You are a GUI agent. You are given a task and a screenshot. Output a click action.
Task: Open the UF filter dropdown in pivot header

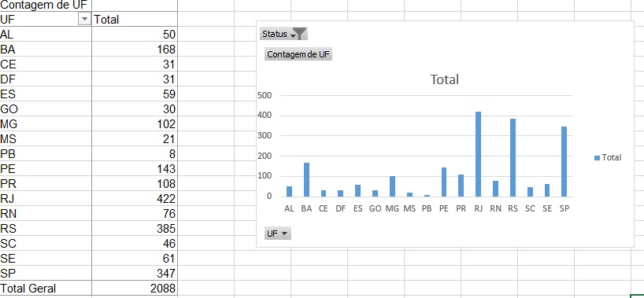coord(85,20)
